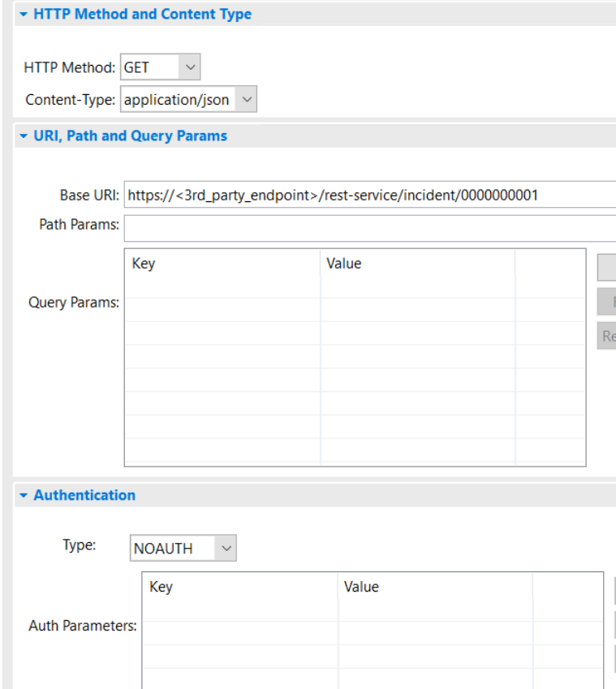This screenshot has width=616, height=689.
Task: Click into the Base URI input field
Action: [x=370, y=195]
